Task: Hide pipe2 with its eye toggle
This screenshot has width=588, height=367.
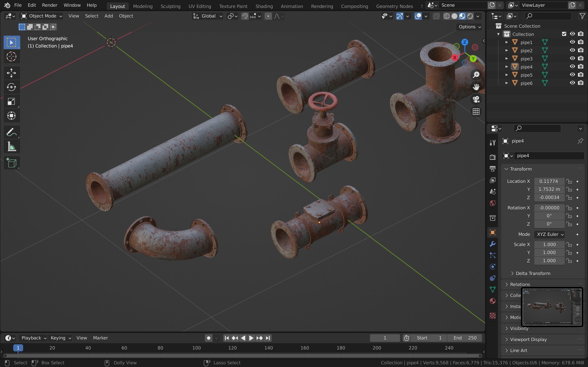Action: pyautogui.click(x=572, y=50)
